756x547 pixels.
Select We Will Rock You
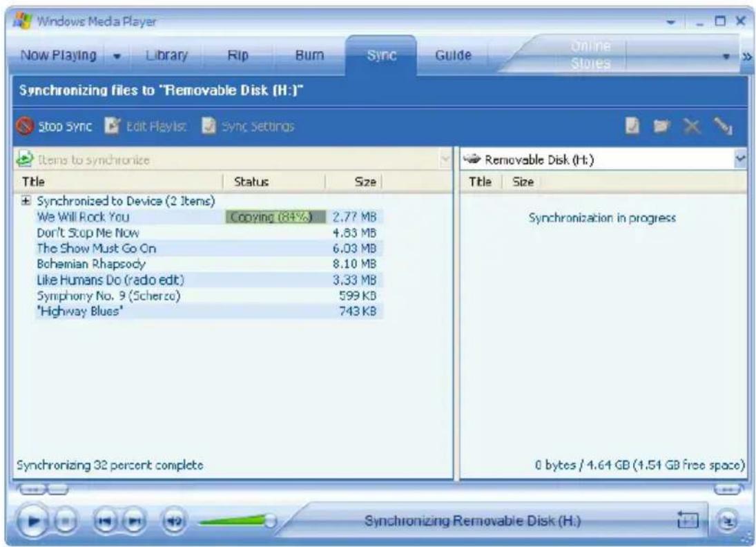(x=83, y=217)
